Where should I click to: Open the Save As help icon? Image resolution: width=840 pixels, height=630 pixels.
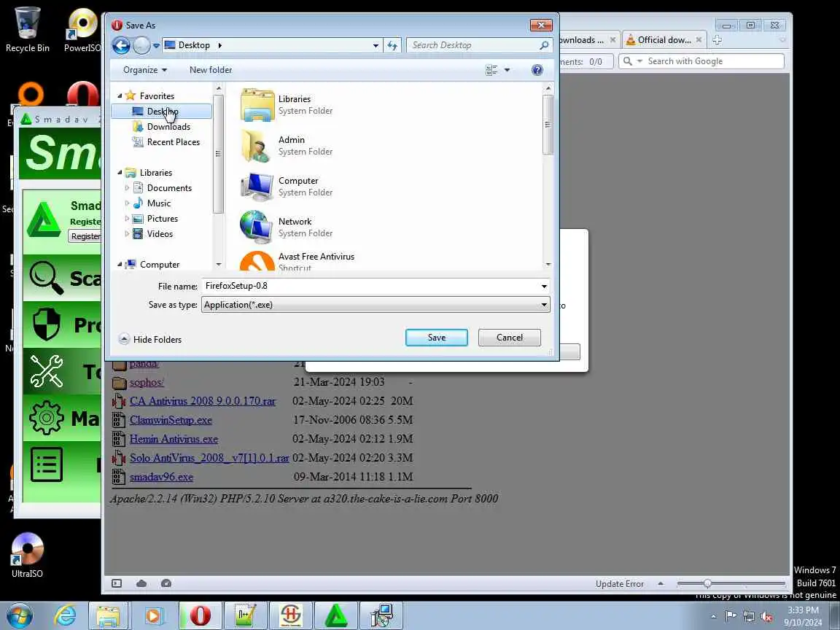(537, 70)
